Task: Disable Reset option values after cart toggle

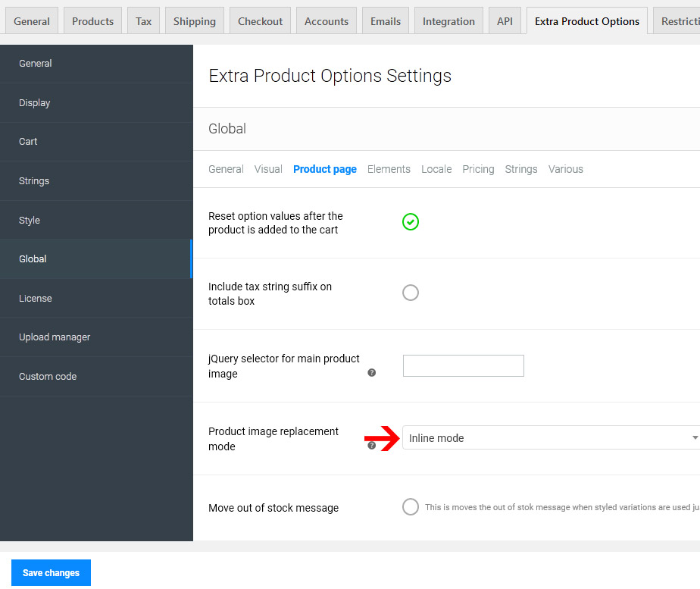Action: [411, 221]
